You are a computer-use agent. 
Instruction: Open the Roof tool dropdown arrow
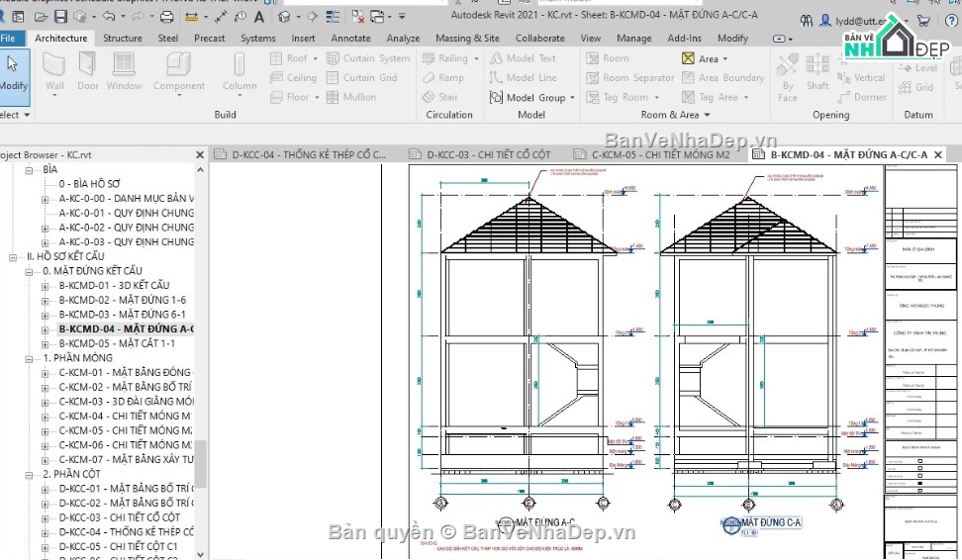(316, 59)
